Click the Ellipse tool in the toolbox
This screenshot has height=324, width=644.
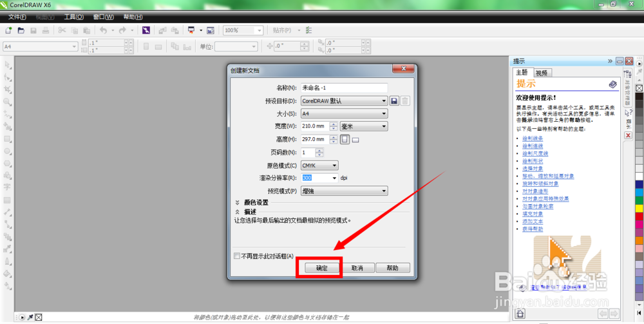7,151
